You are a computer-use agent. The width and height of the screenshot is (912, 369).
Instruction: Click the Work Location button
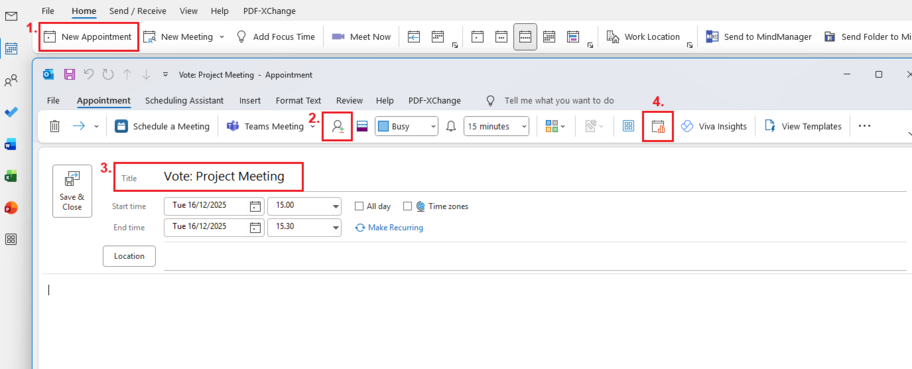643,37
